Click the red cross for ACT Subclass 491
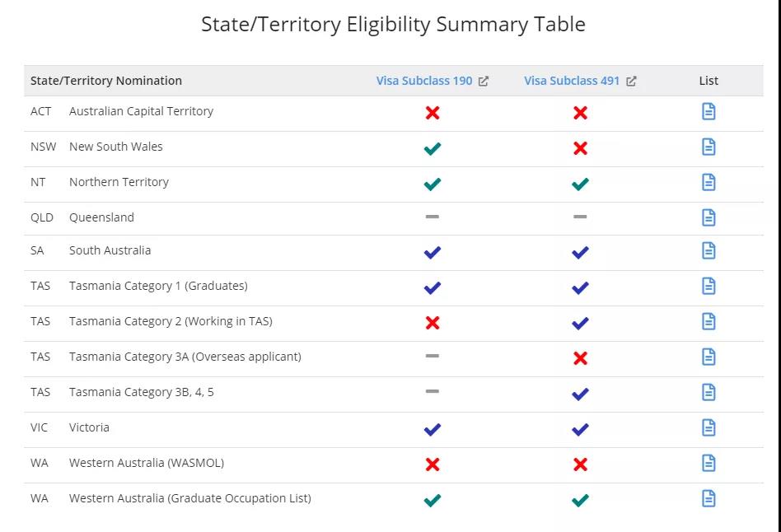 tap(580, 113)
